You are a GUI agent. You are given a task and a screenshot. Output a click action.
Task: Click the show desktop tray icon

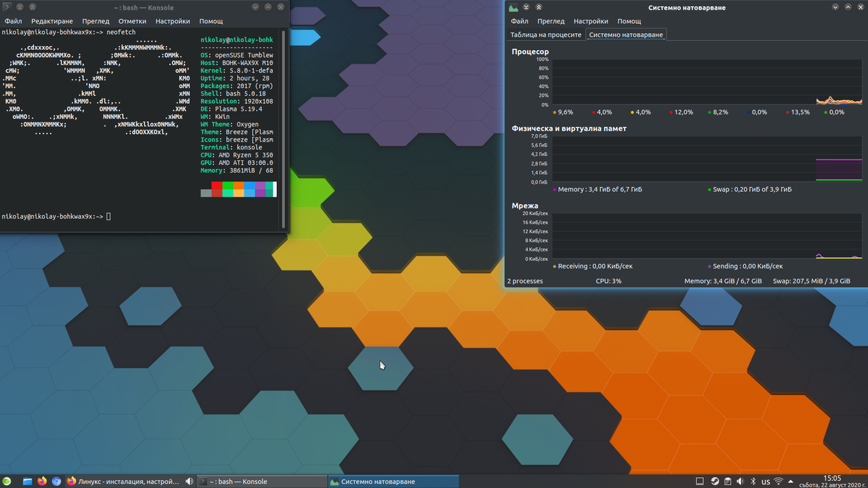[x=701, y=481]
